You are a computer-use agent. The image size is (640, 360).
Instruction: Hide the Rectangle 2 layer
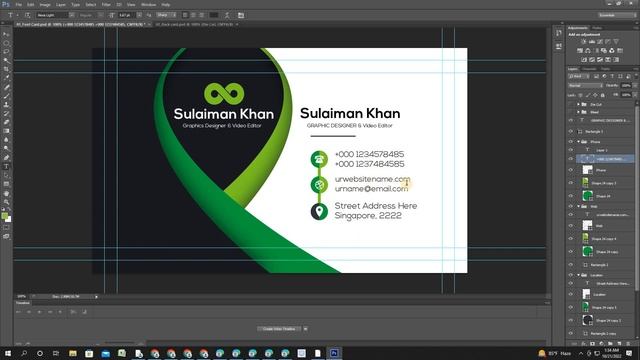pos(571,264)
